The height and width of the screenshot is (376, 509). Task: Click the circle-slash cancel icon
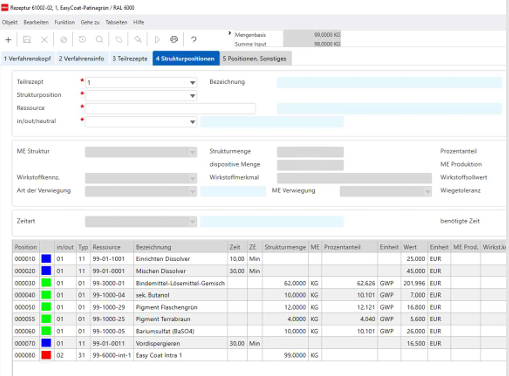[63, 40]
